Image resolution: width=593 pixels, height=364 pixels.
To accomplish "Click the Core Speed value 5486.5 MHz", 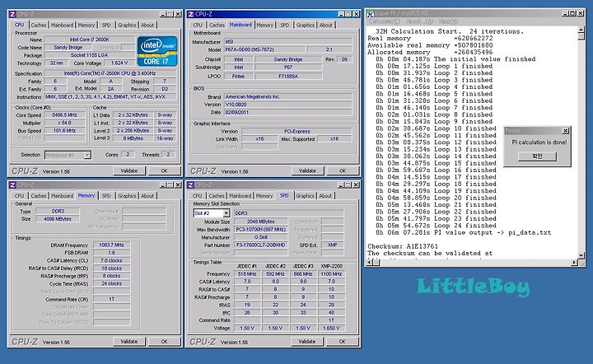I will tap(65, 115).
